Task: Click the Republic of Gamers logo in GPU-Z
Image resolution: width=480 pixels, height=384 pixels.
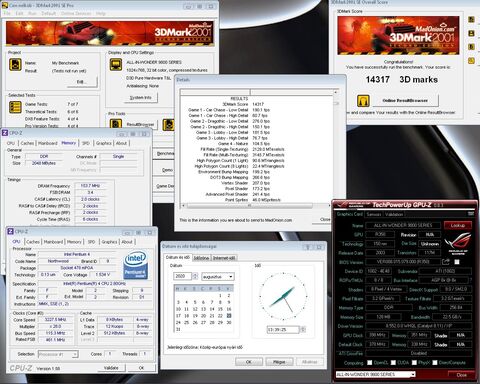Action: point(458,243)
